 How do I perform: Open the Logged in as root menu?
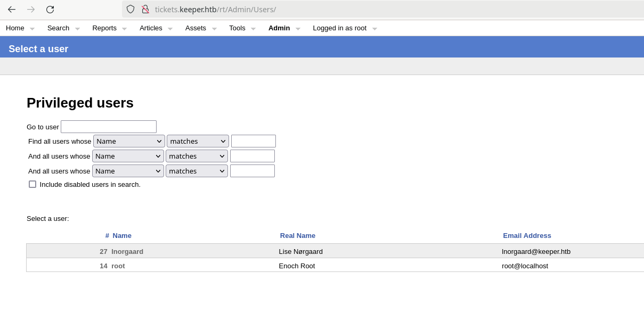pos(340,28)
